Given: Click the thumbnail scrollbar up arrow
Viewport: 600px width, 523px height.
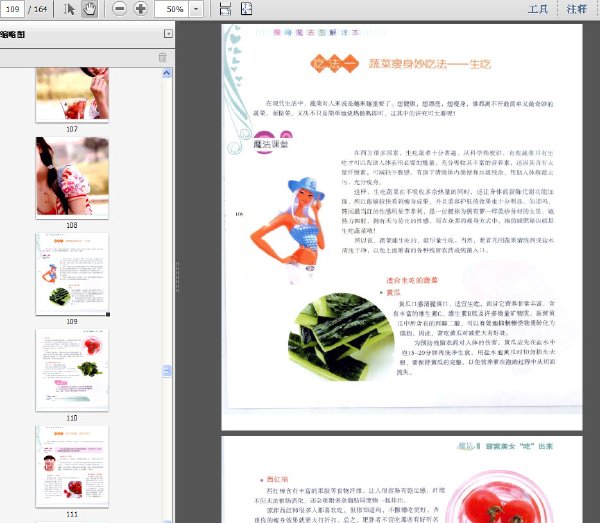Looking at the screenshot, I should (167, 73).
